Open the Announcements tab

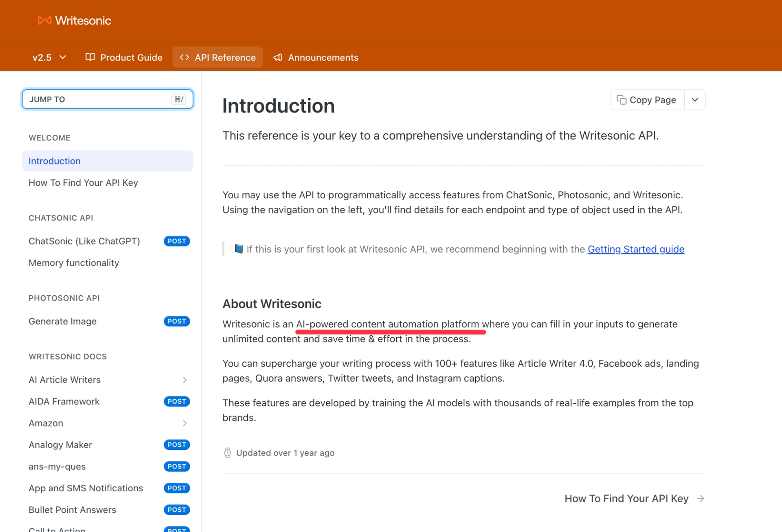(316, 57)
